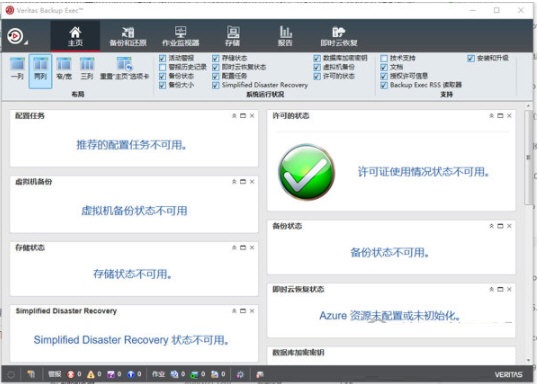This screenshot has height=384, width=538.
Task: Select the 两列 layout icon
Action: (x=40, y=71)
